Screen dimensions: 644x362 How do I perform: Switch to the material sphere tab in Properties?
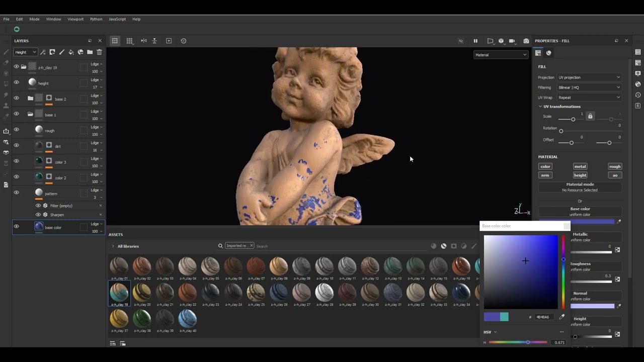[x=549, y=53]
